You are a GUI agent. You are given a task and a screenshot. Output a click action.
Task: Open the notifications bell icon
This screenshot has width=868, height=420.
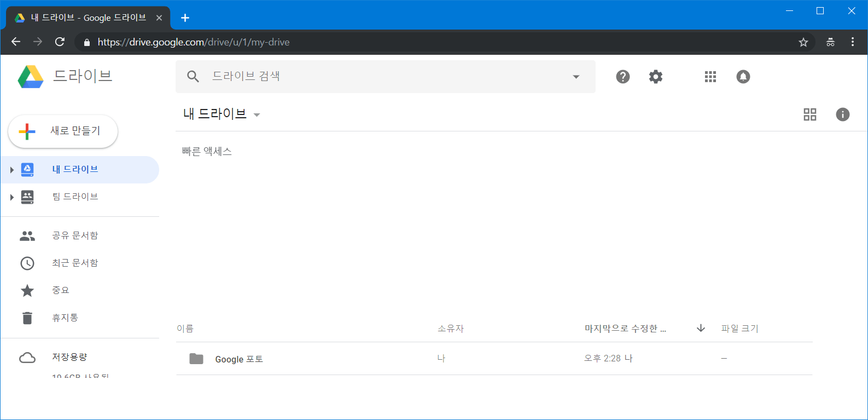pyautogui.click(x=743, y=77)
